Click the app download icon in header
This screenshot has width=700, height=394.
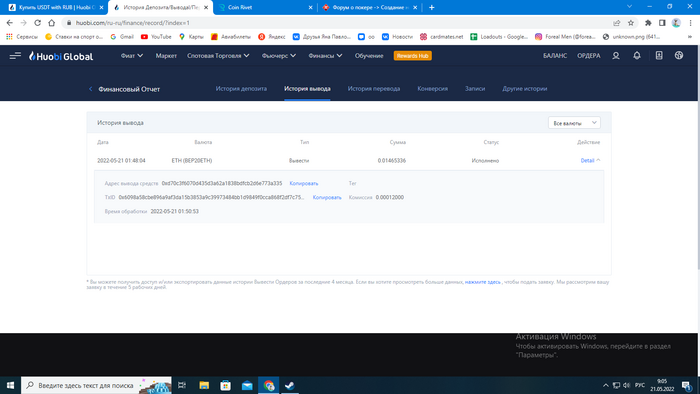(659, 56)
